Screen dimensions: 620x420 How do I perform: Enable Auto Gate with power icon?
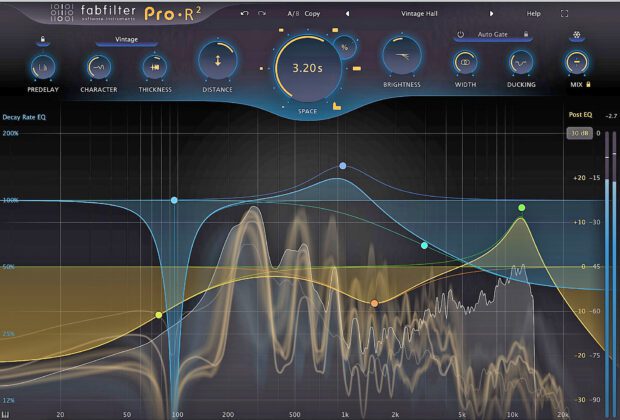pos(460,34)
